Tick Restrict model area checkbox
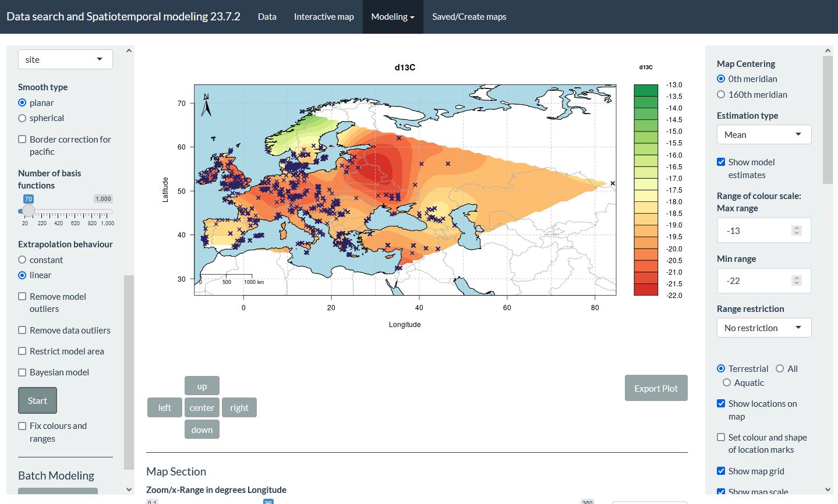 click(22, 351)
